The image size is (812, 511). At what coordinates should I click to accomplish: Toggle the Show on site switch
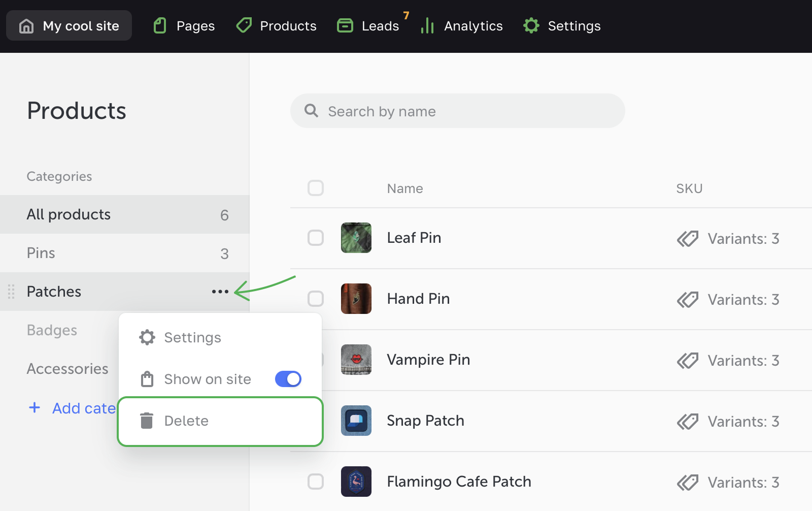click(288, 379)
